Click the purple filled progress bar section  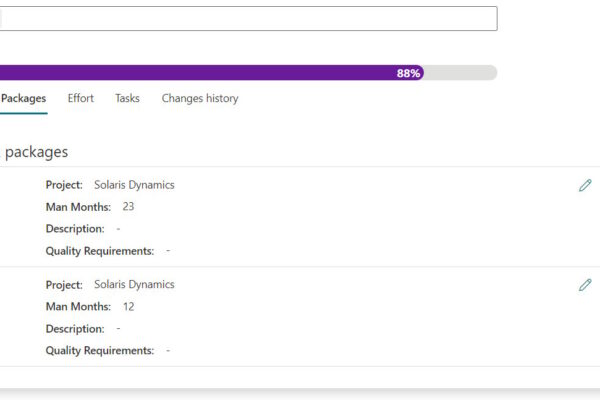pyautogui.click(x=200, y=73)
